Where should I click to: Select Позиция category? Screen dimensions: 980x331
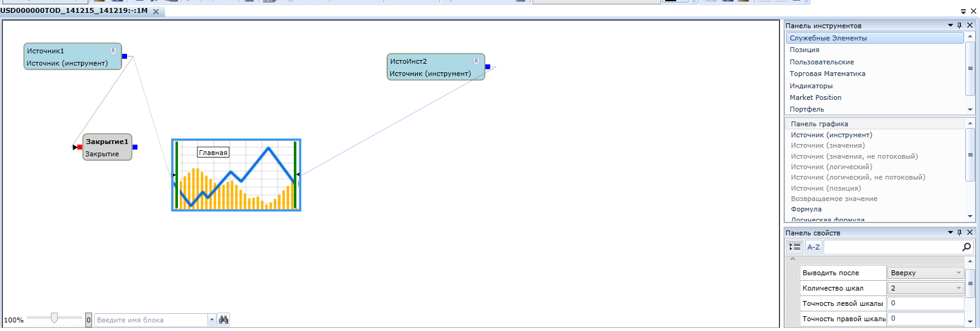click(x=875, y=50)
